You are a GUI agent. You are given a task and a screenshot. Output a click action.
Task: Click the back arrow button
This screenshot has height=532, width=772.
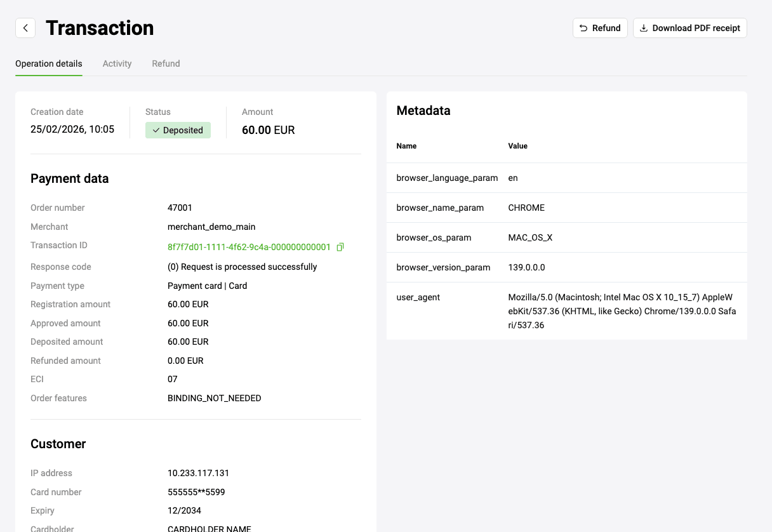[25, 28]
